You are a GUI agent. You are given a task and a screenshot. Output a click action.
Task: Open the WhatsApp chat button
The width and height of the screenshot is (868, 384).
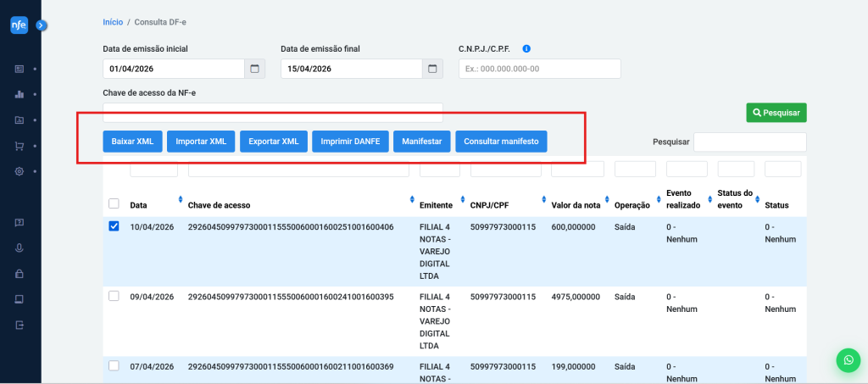tap(848, 360)
